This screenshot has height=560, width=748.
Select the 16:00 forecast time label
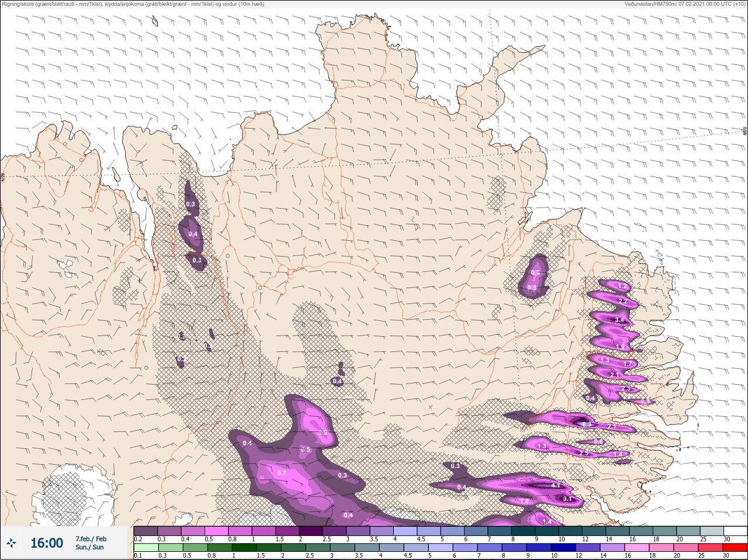coord(47,543)
